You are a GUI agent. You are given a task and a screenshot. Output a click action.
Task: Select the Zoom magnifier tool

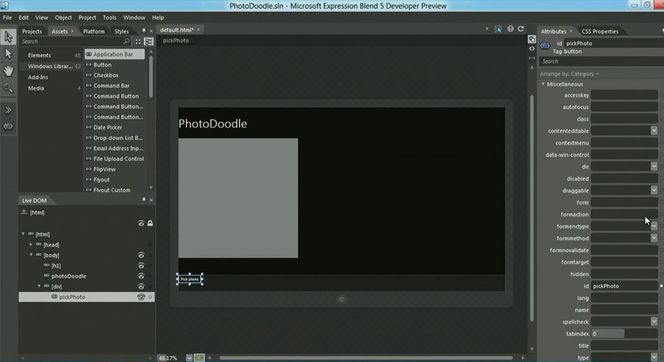[8, 88]
